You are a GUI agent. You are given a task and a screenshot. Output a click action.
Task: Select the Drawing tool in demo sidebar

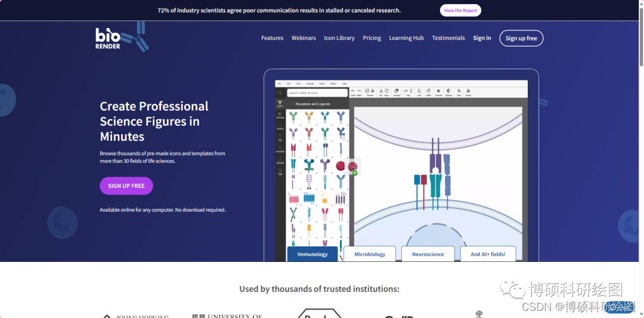(280, 115)
